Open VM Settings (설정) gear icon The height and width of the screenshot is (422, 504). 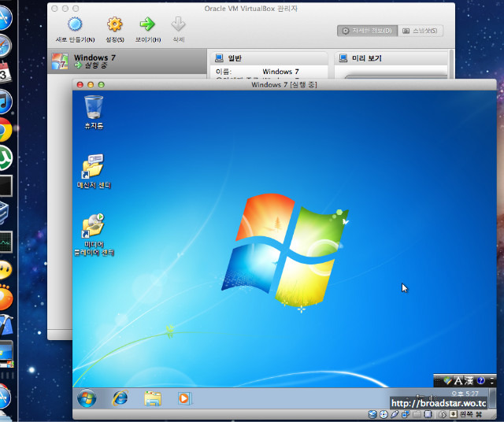(x=115, y=24)
